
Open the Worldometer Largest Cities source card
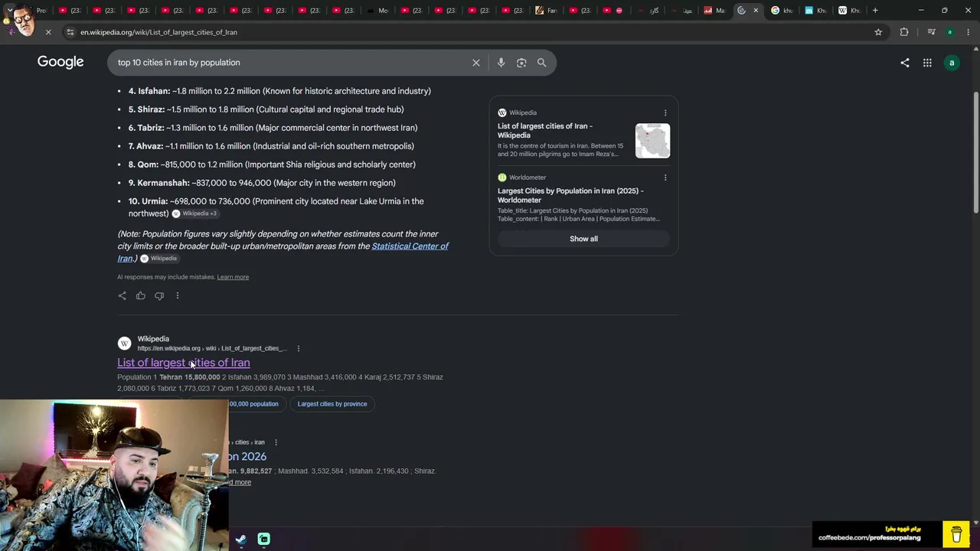pos(570,195)
